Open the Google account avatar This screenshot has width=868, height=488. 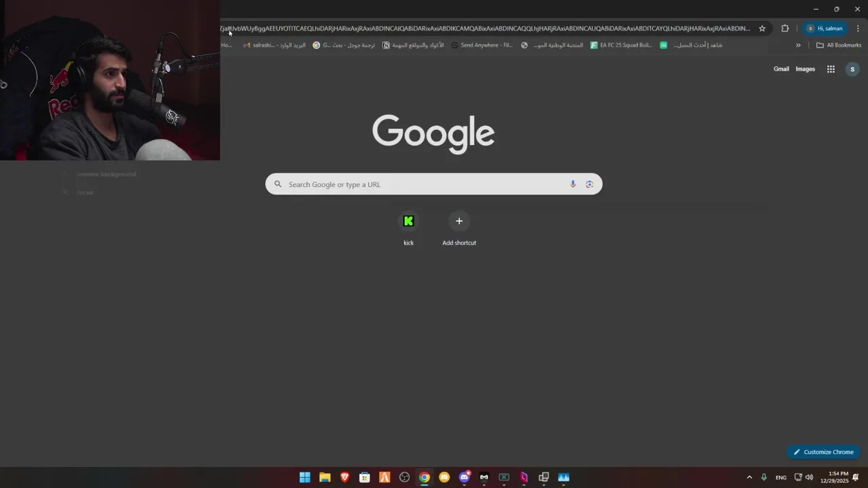coord(852,69)
